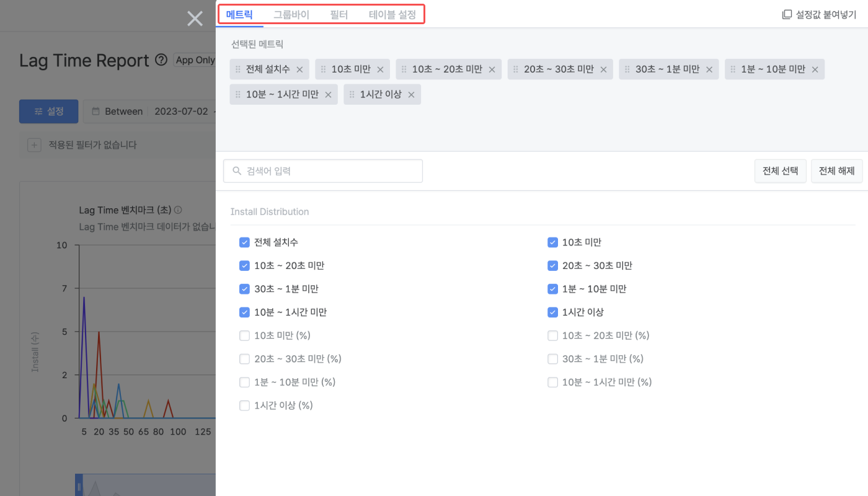
Task: Click the 선택된 메트릭 label
Action: click(257, 44)
